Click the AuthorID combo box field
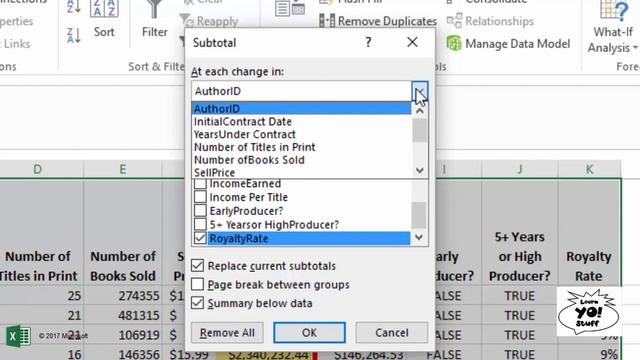This screenshot has height=360, width=640. click(301, 91)
